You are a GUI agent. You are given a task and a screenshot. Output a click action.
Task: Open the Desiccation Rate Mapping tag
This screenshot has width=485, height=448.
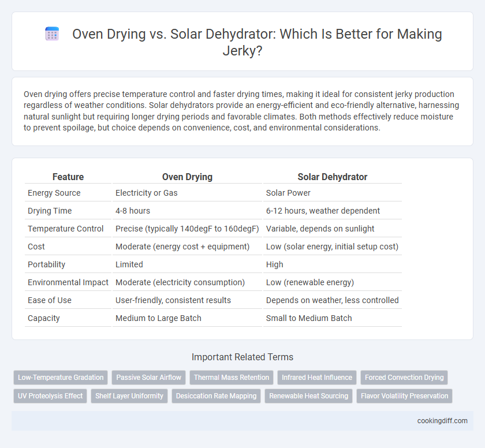tap(216, 396)
